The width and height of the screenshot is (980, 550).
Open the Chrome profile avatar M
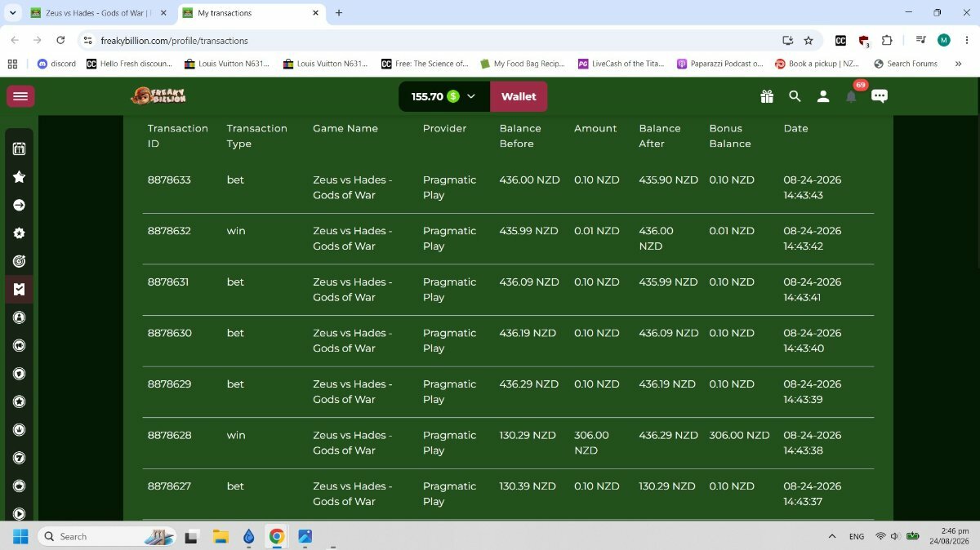[x=944, y=40]
